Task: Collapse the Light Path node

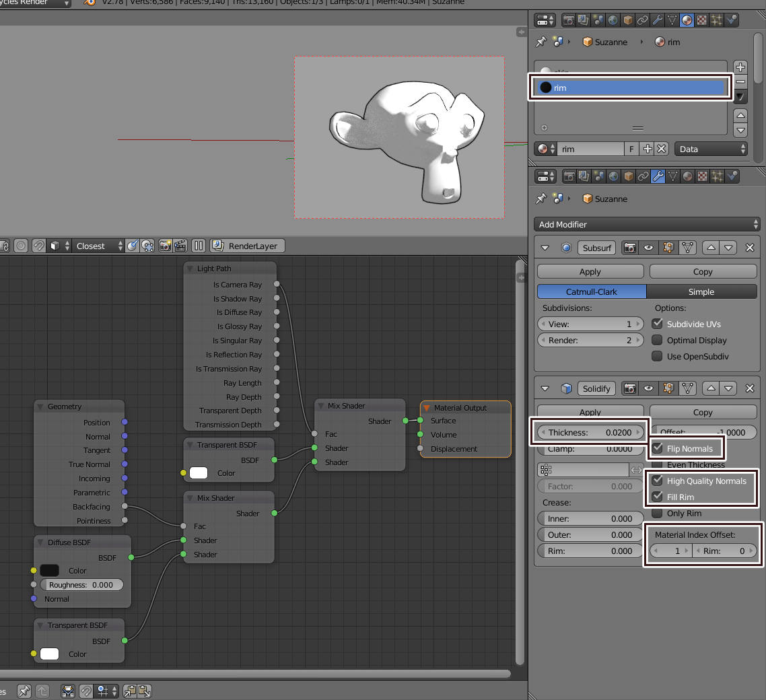Action: [190, 269]
